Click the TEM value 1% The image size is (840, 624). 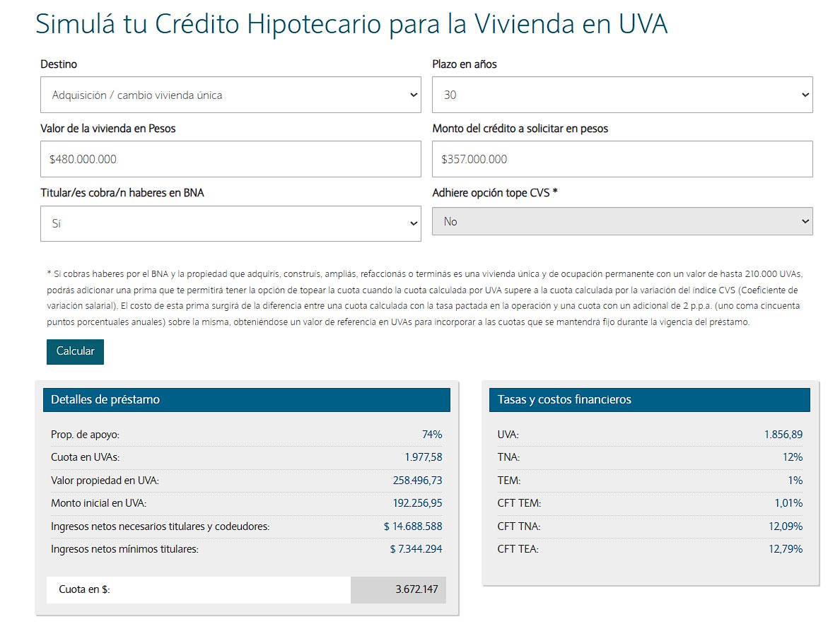[795, 480]
